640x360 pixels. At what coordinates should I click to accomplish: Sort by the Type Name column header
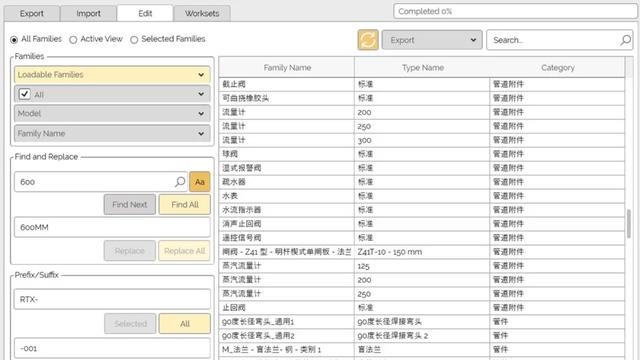[422, 68]
